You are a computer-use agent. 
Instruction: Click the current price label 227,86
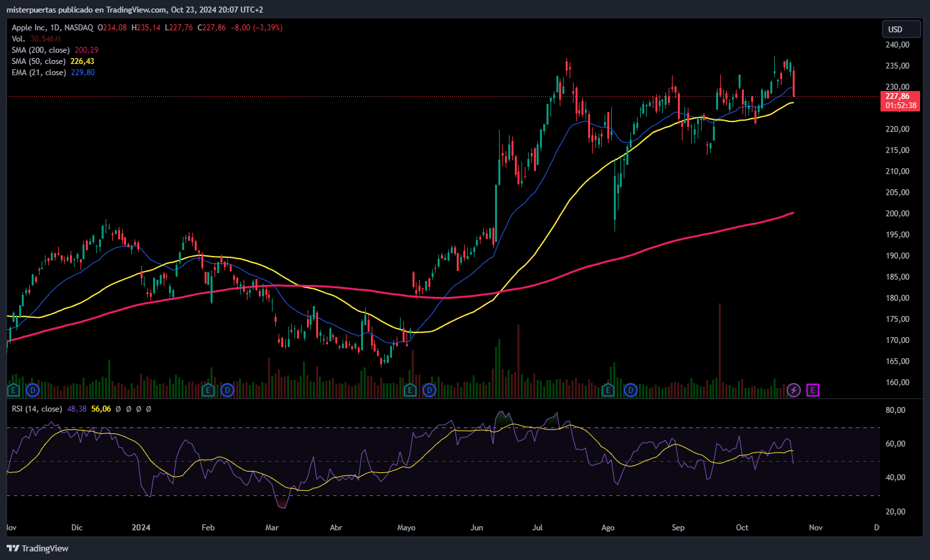point(898,96)
